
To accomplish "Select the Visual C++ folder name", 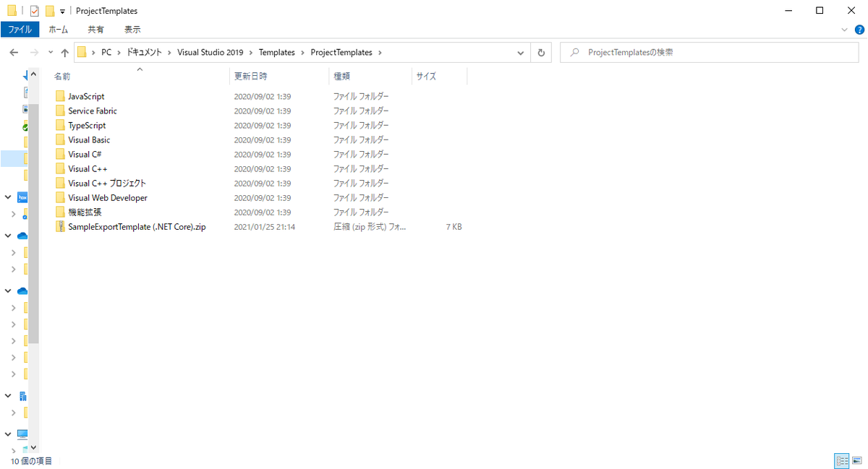I will 88,168.
